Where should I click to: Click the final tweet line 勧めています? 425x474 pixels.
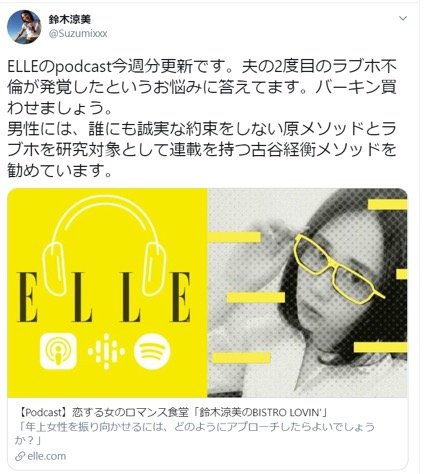coord(59,170)
